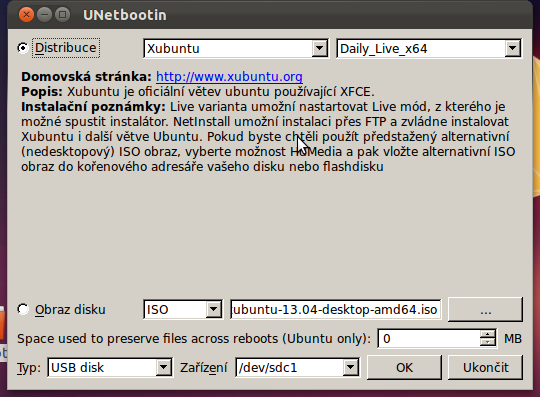Open the /dev/sdc1 device dropdown
The width and height of the screenshot is (540, 397).
click(x=298, y=368)
